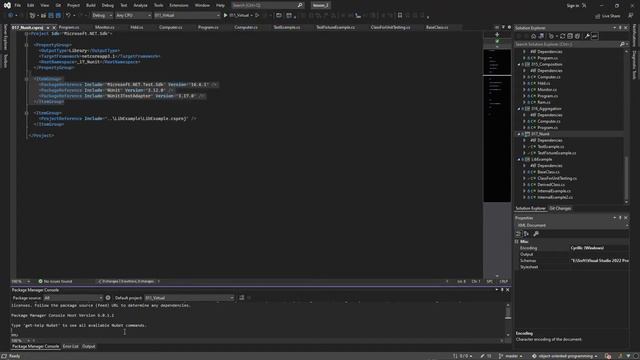
Task: Navigate backward with the toolbar back icon
Action: (11, 16)
